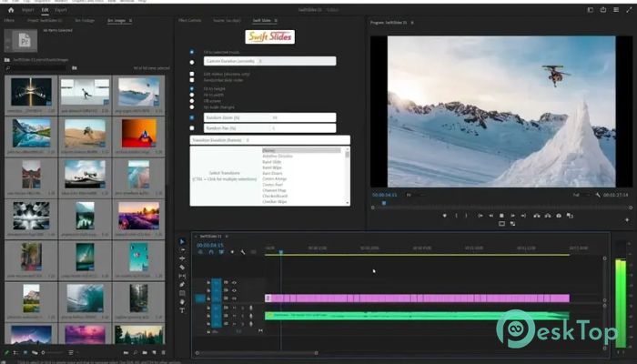Viewport: 637px width, 364px height.
Task: Select the Slip tool
Action: pos(182,276)
